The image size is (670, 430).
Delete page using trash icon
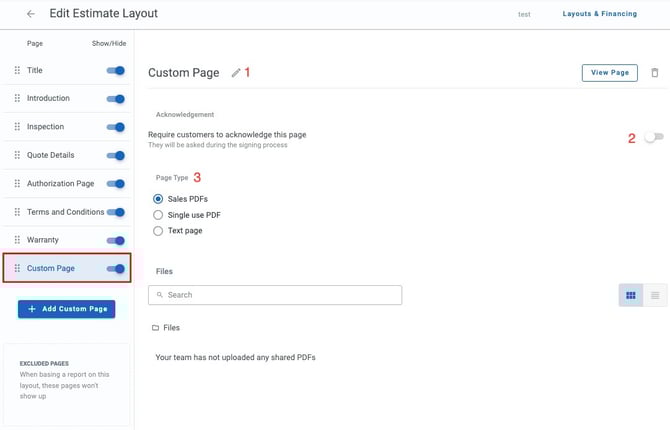(655, 73)
